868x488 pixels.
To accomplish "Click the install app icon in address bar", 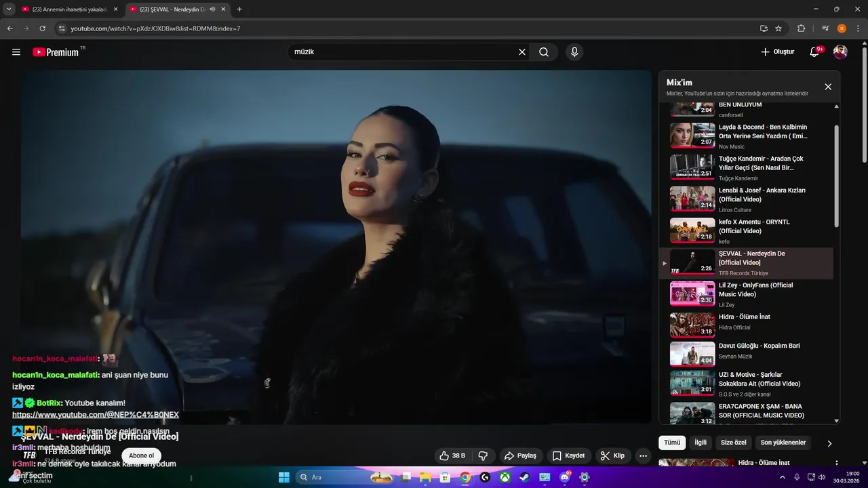I will (764, 28).
